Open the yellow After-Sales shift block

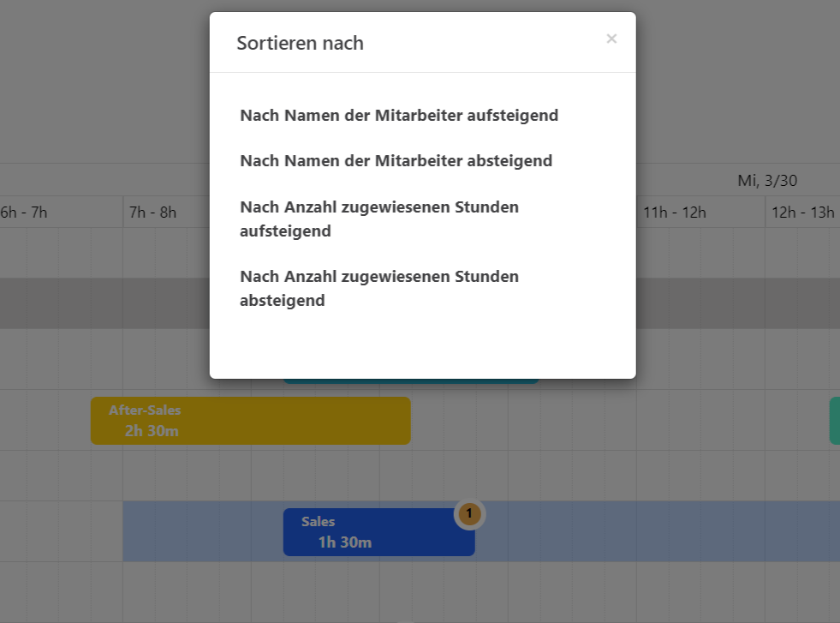pyautogui.click(x=250, y=421)
